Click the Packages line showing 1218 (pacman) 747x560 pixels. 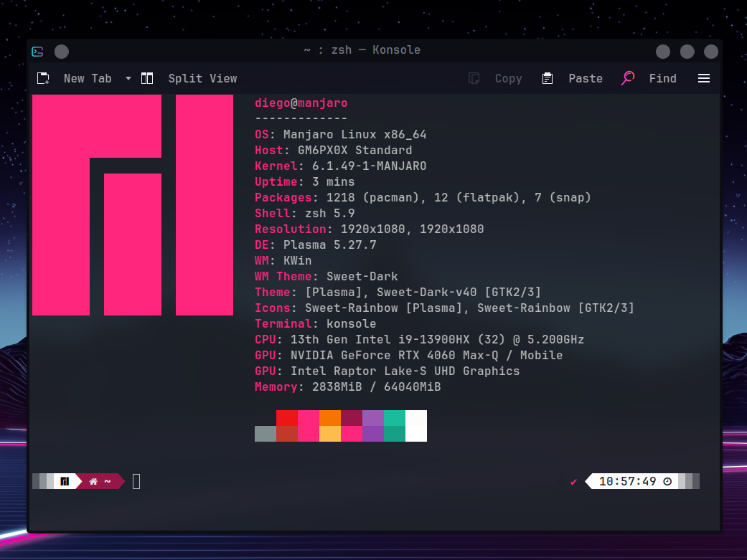(423, 197)
